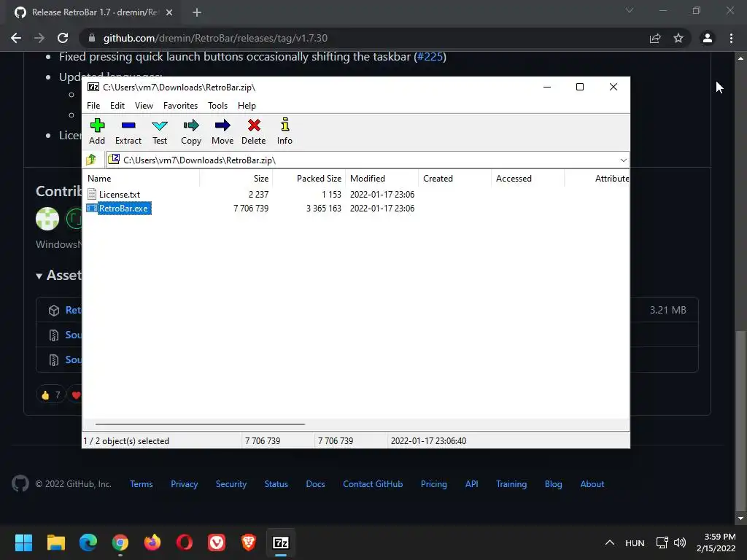Click RetroBar.exe packed size 3 365 163

[x=323, y=208]
